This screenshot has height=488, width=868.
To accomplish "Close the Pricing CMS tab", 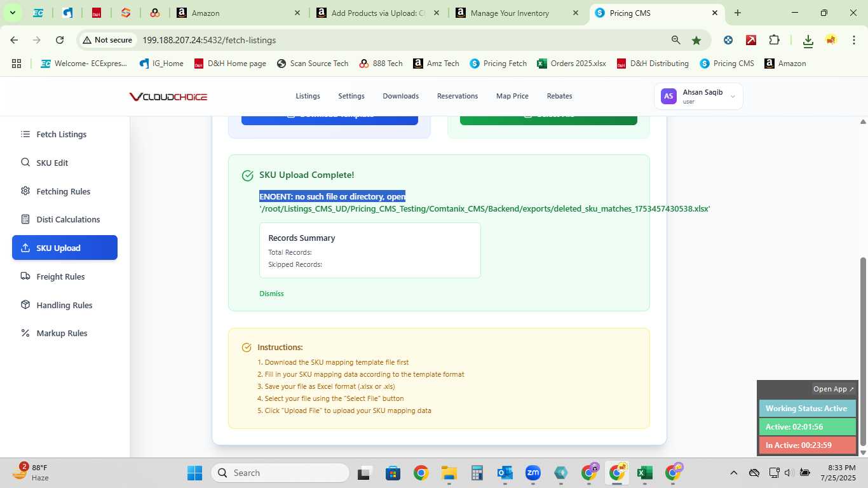I will (714, 13).
